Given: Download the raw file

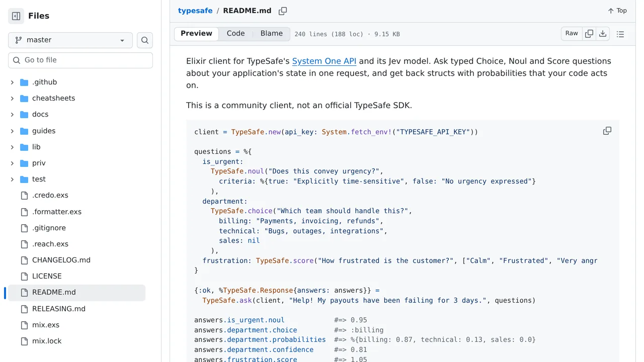Looking at the screenshot, I should (x=603, y=34).
